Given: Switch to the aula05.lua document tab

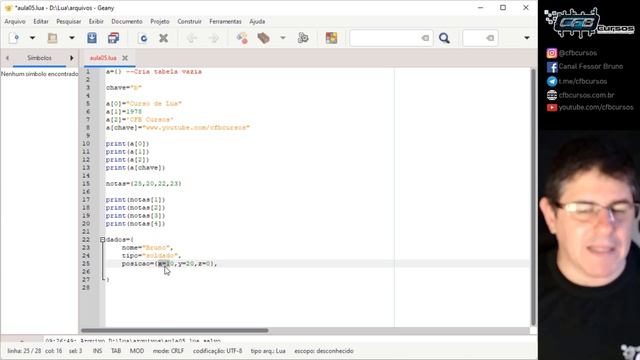Looking at the screenshot, I should tap(103, 58).
